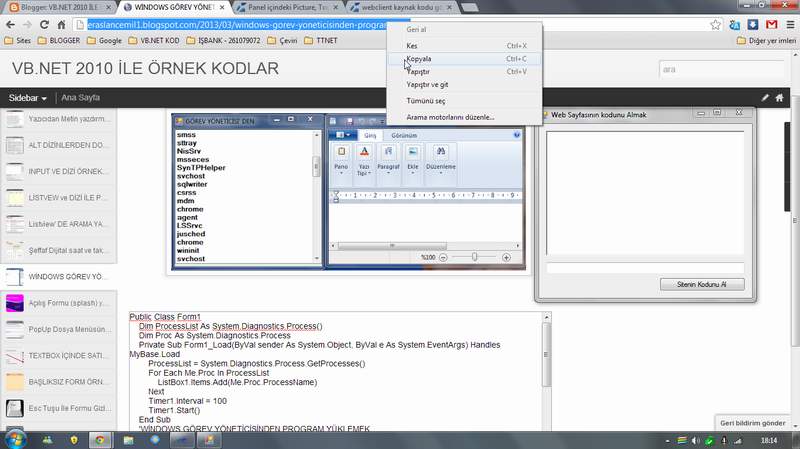The height and width of the screenshot is (449, 800).
Task: Open the Çeviri bookmarks folder
Action: pos(283,40)
